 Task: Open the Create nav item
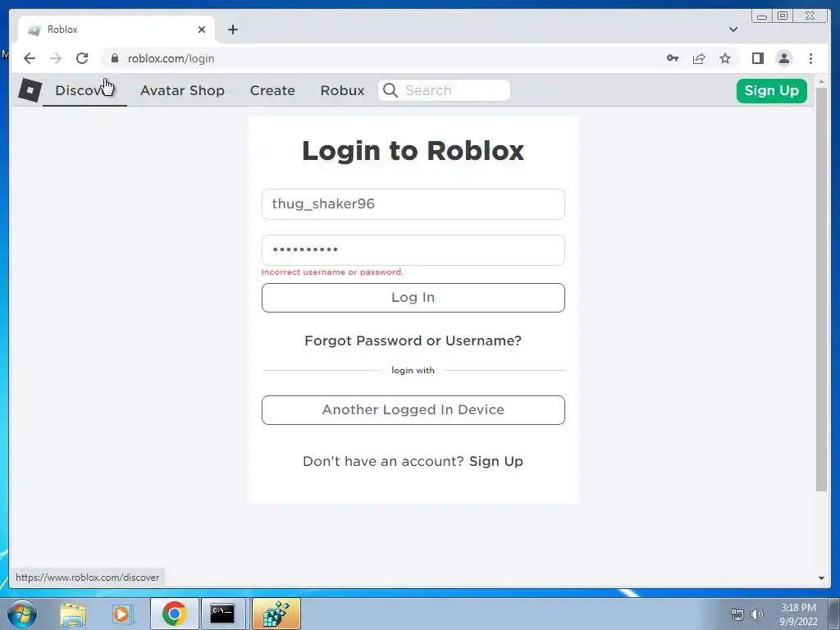(272, 90)
